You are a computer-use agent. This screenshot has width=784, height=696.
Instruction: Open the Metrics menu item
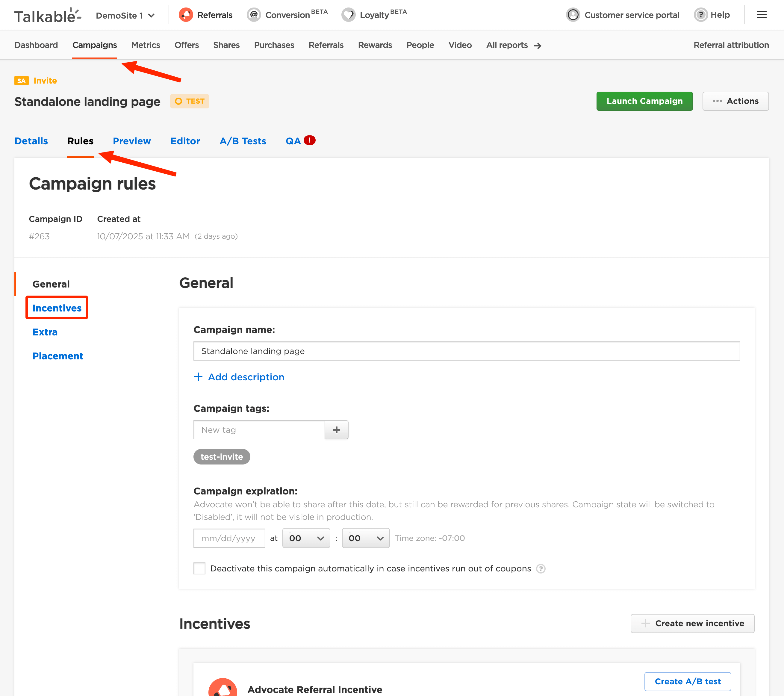pos(145,45)
